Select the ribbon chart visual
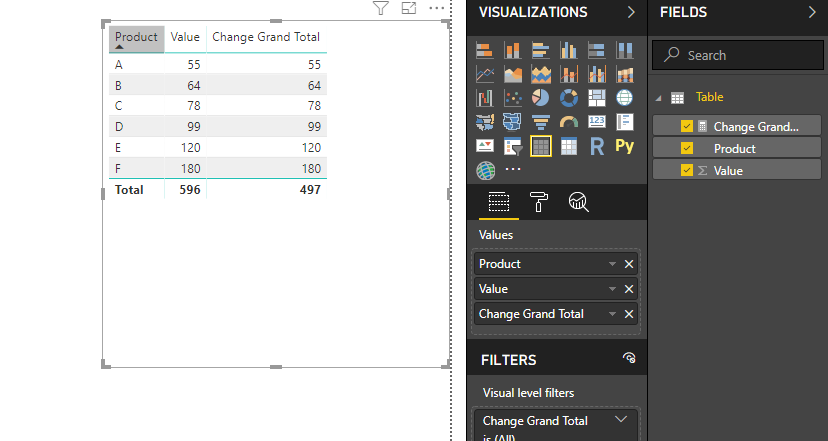The width and height of the screenshot is (828, 441). click(625, 74)
